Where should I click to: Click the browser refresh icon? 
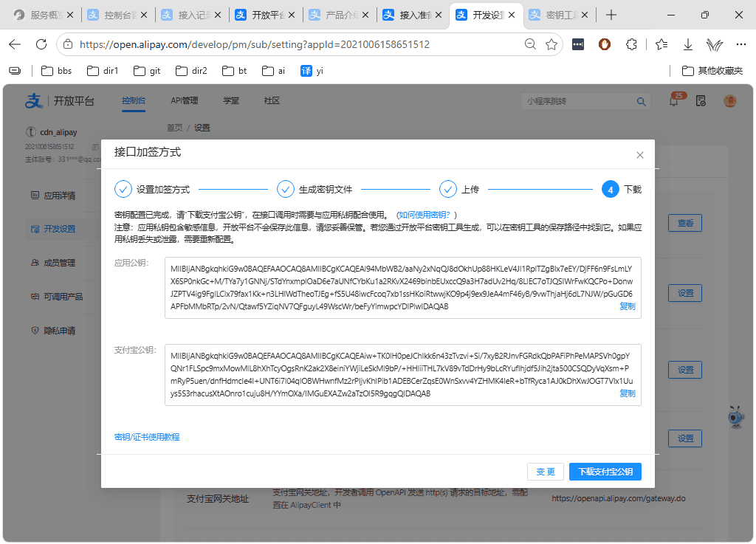pyautogui.click(x=41, y=44)
